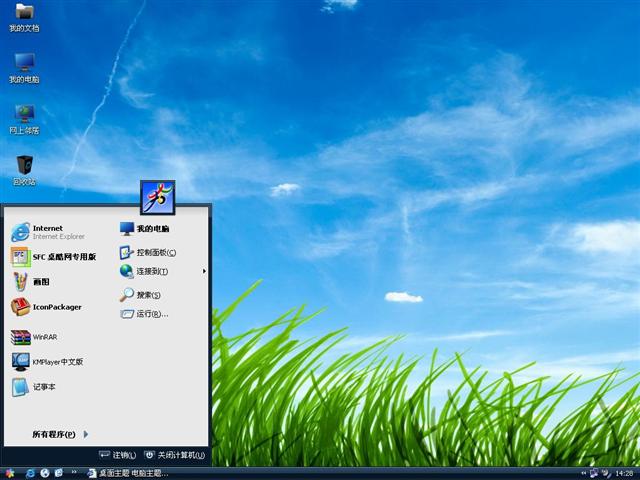The height and width of the screenshot is (480, 640).
Task: Launch 画图 paint program from Start menu
Action: click(31, 282)
